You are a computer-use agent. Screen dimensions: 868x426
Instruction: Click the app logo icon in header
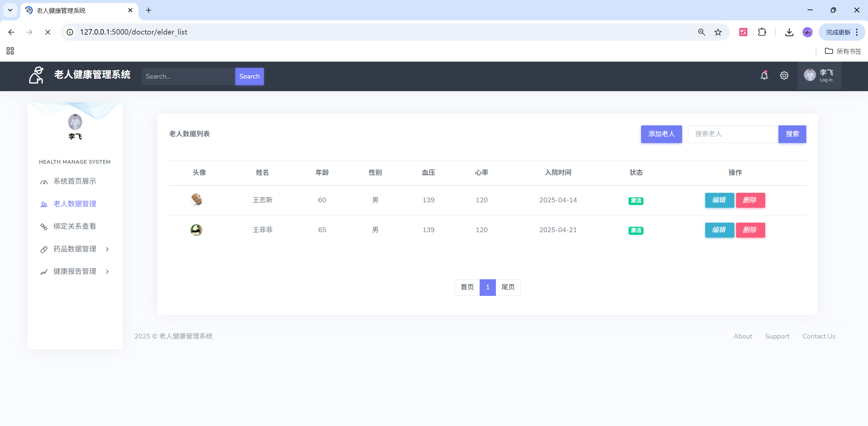tap(36, 75)
